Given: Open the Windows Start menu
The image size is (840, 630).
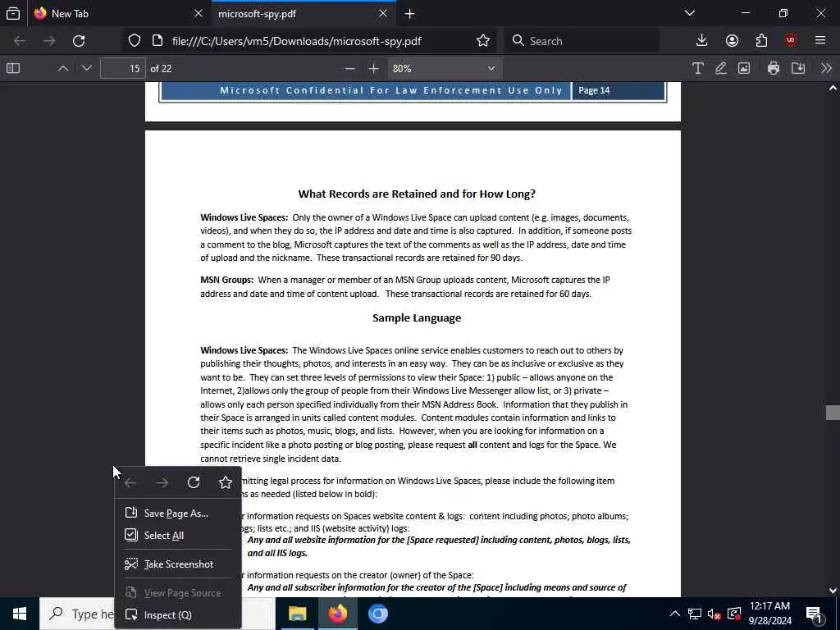Looking at the screenshot, I should 20,614.
